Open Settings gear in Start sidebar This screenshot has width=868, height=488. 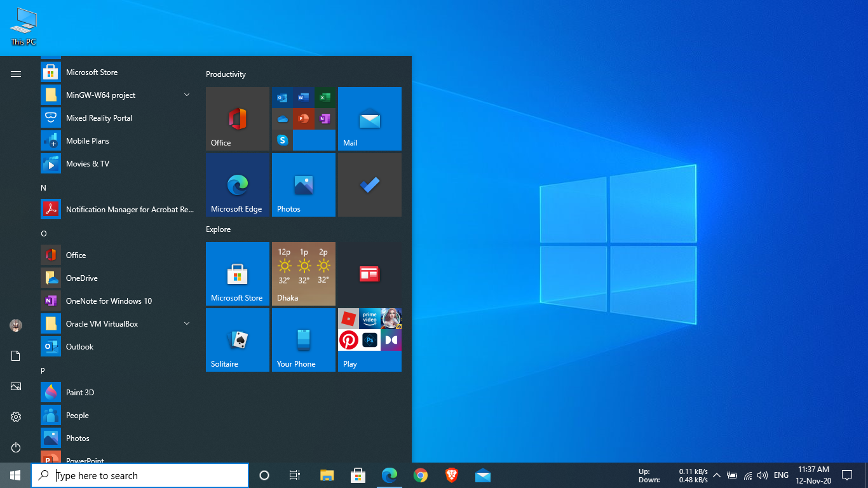click(16, 417)
